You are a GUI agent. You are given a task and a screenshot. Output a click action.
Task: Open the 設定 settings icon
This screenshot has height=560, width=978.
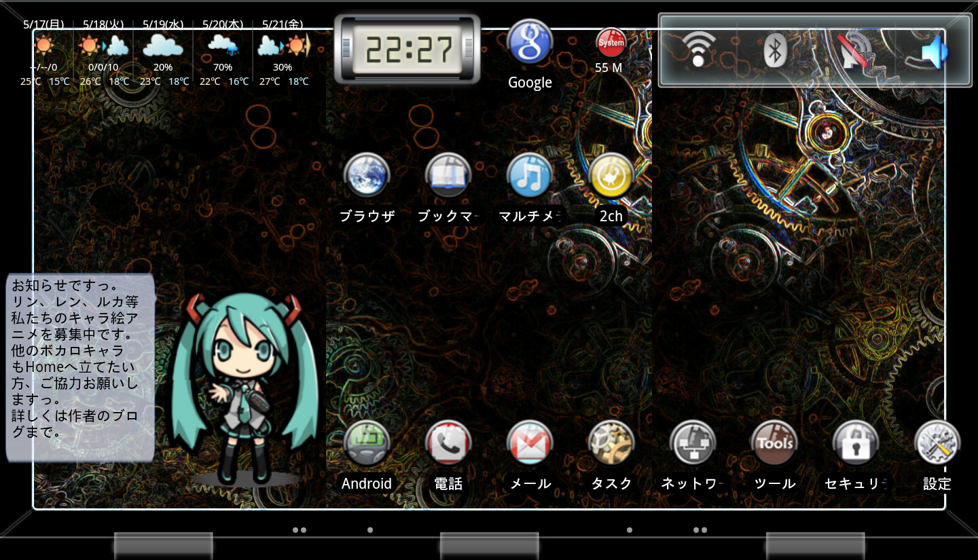coord(937,443)
